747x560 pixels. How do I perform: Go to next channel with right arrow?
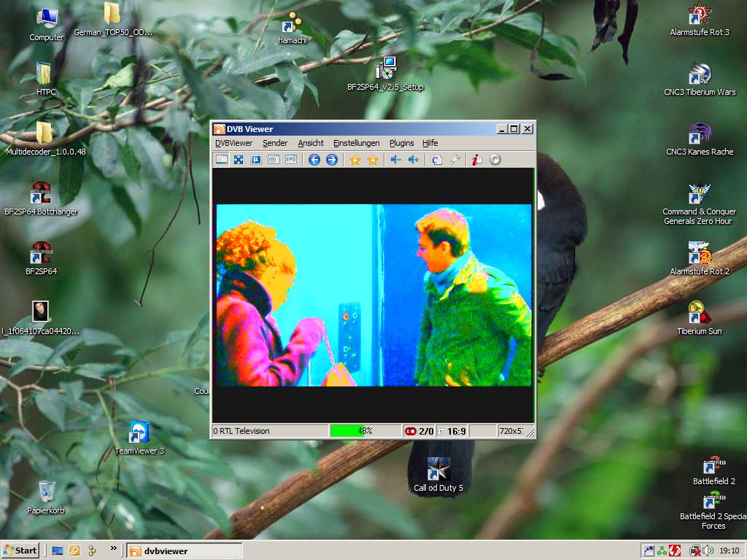(x=332, y=160)
